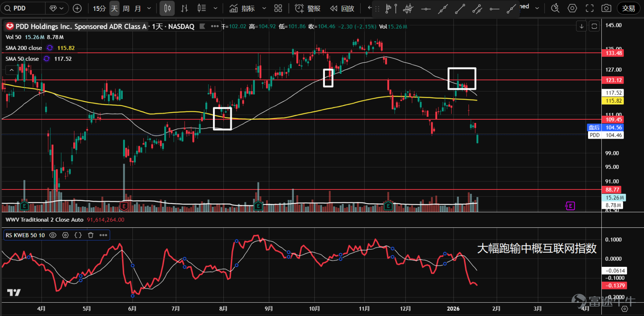Open more options for RS KWEB indicator
The height and width of the screenshot is (316, 644).
click(103, 235)
